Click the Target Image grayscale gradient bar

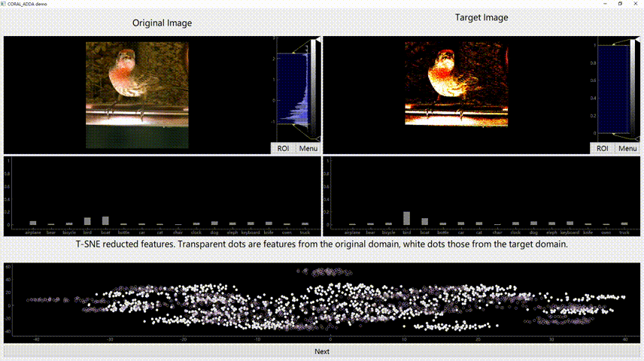tap(633, 87)
